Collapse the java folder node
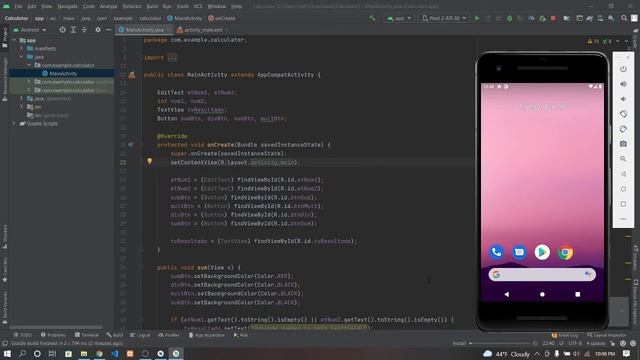The image size is (640, 360). click(x=22, y=57)
